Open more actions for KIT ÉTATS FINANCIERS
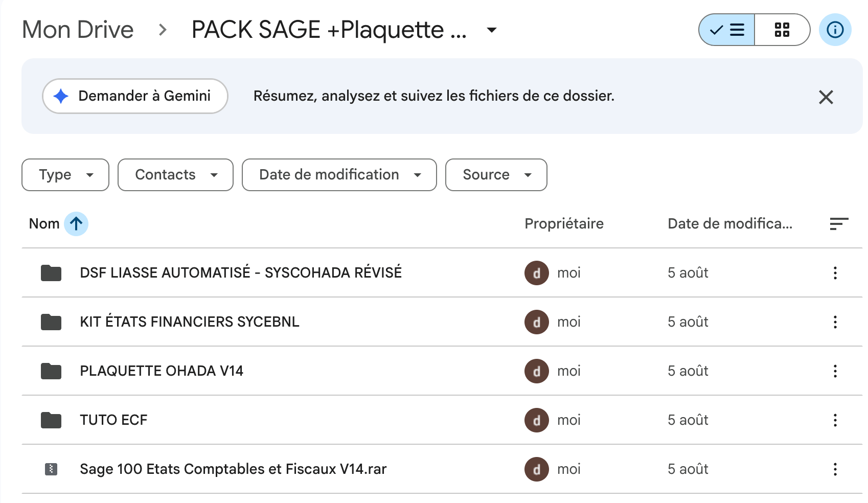Image resolution: width=868 pixels, height=503 pixels. 835,322
